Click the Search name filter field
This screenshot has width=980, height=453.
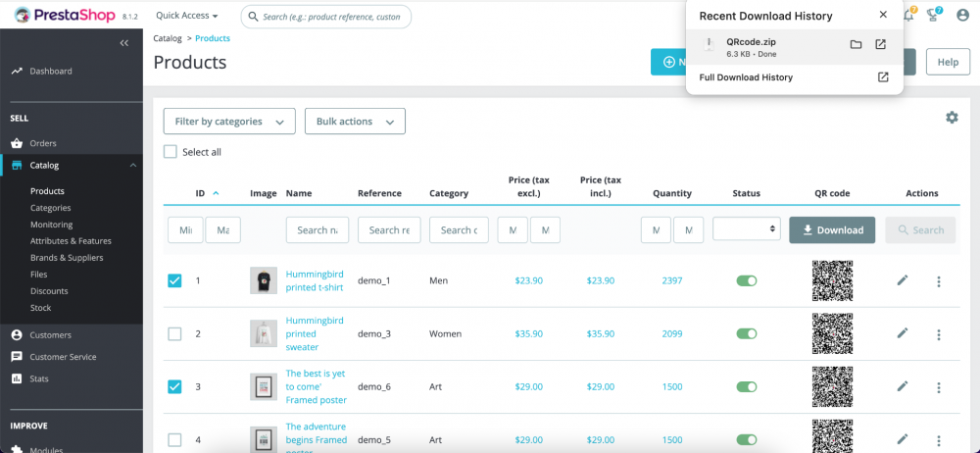tap(318, 230)
